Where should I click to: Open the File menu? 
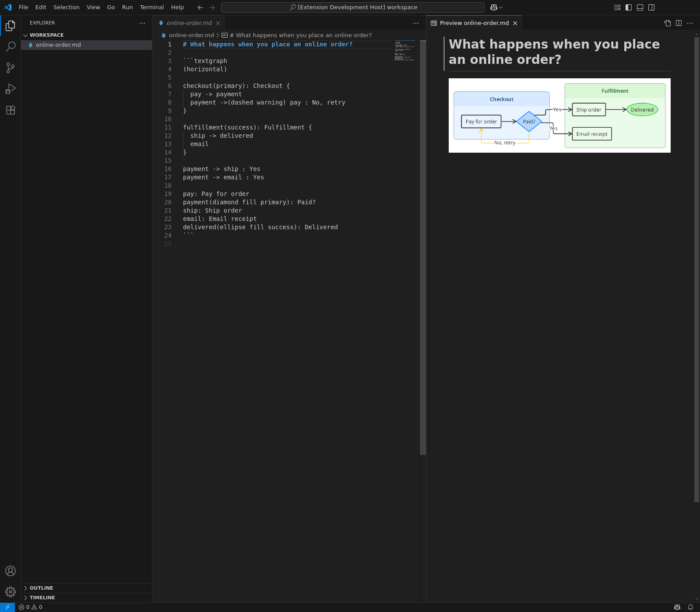(24, 7)
